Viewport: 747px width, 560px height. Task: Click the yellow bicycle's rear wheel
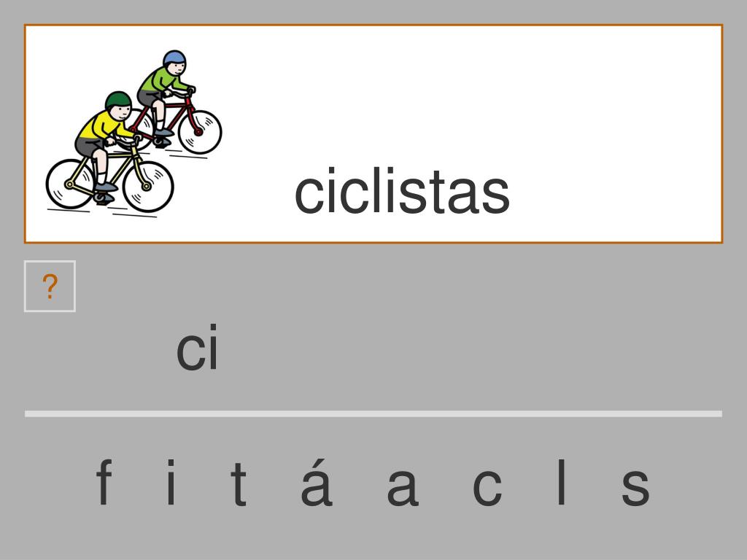[x=70, y=184]
